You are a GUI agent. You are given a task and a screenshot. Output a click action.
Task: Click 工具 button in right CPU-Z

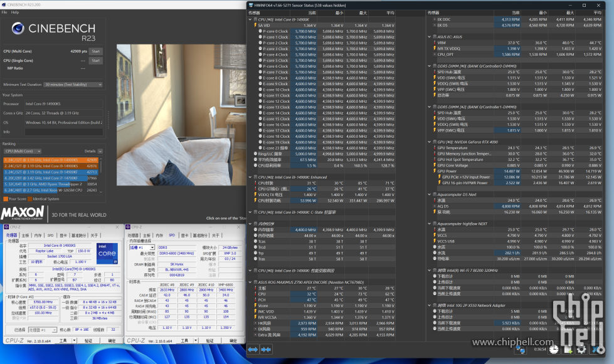[184, 341]
